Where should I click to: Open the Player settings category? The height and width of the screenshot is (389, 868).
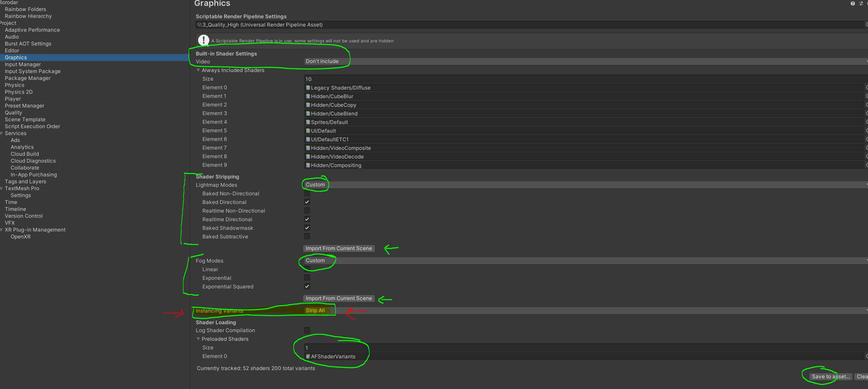[13, 99]
